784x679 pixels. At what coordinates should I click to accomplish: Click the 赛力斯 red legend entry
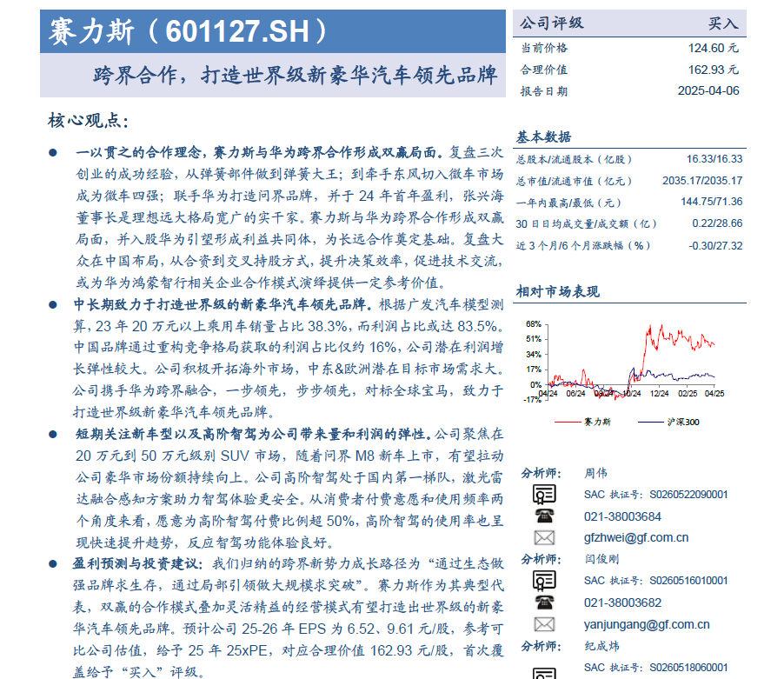click(x=583, y=422)
